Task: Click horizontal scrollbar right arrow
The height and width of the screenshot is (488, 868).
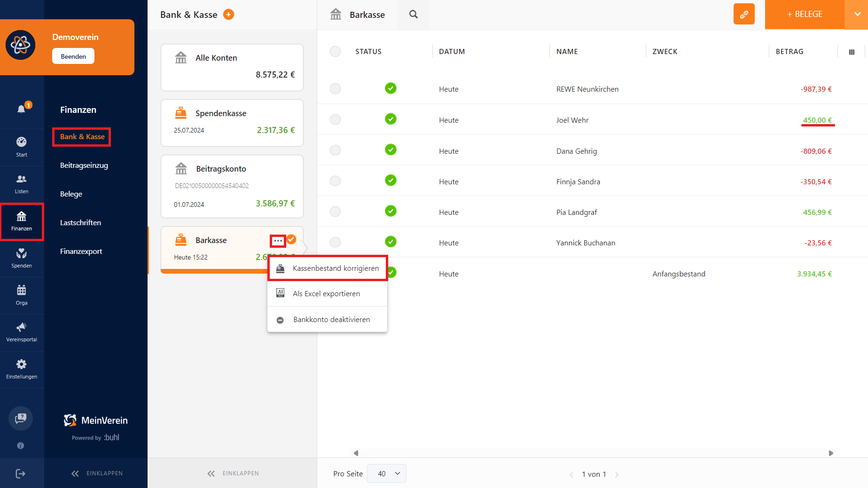Action: click(x=831, y=453)
